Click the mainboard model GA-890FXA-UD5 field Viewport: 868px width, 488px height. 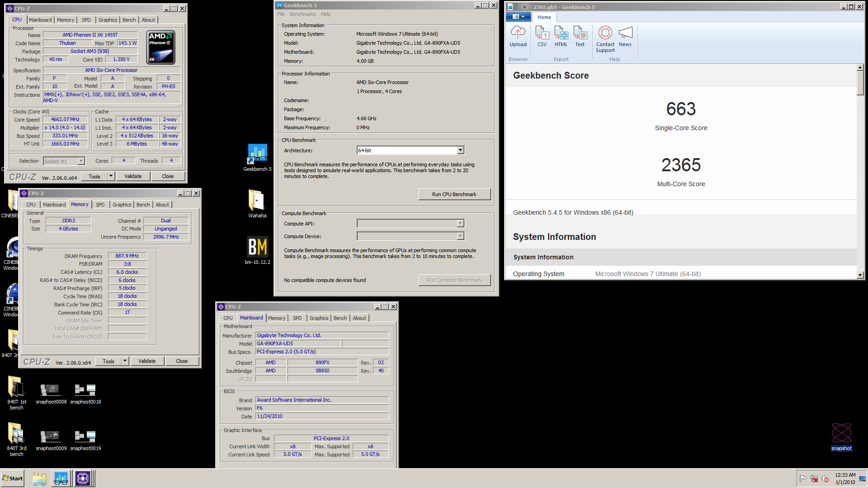298,343
